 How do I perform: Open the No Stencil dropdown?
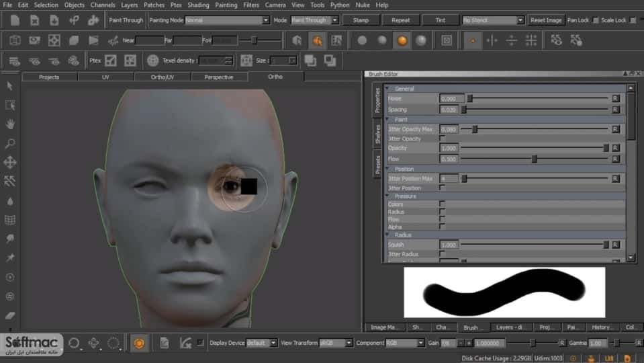[493, 20]
